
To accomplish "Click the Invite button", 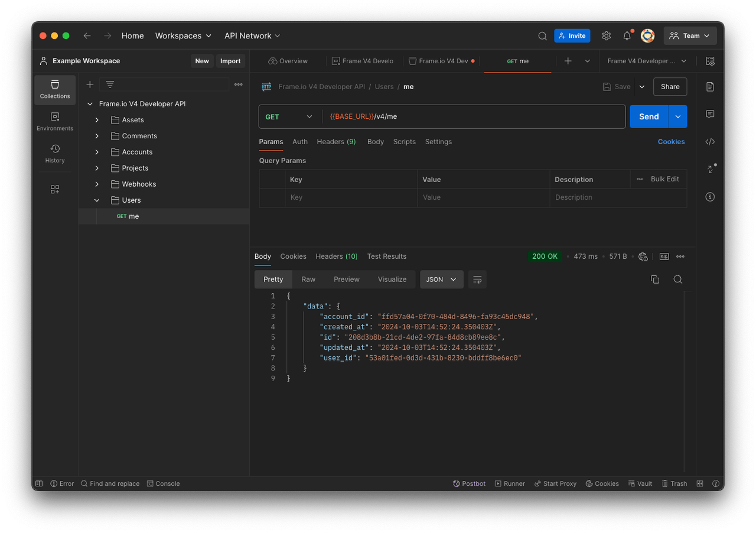I will pos(572,36).
